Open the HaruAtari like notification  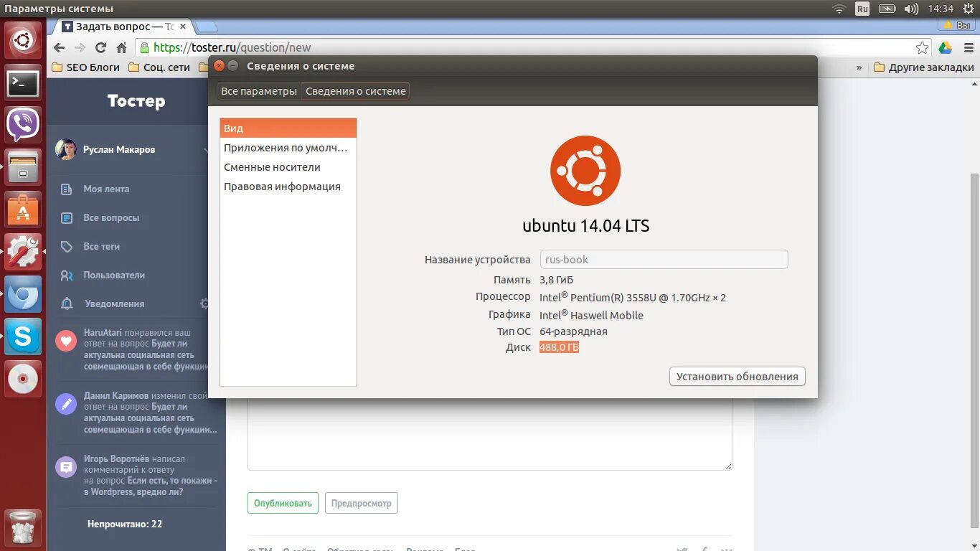click(136, 349)
